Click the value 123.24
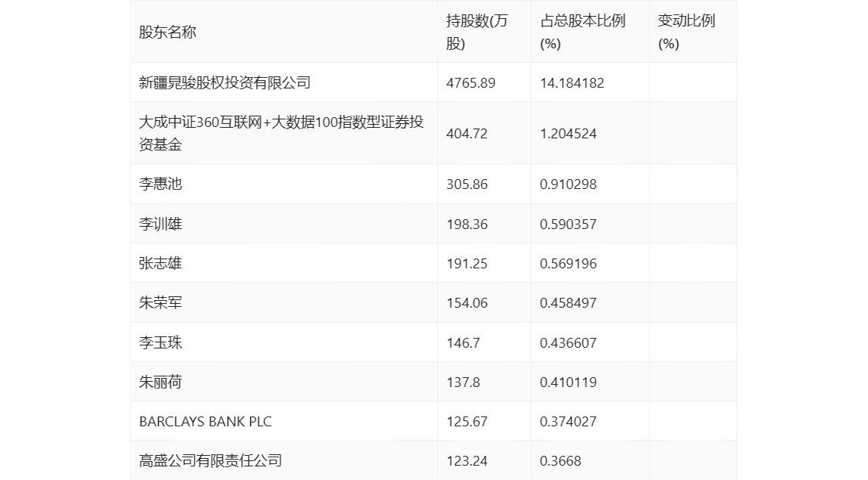 (467, 461)
